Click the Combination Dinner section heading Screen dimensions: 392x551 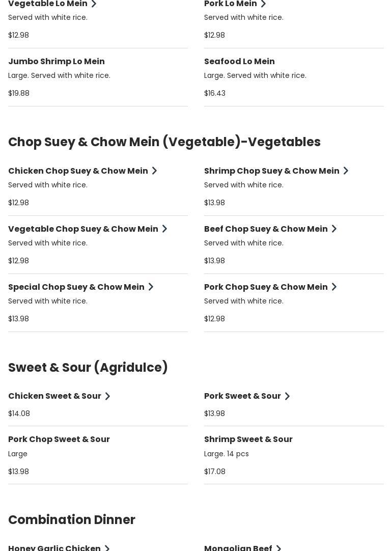[72, 520]
